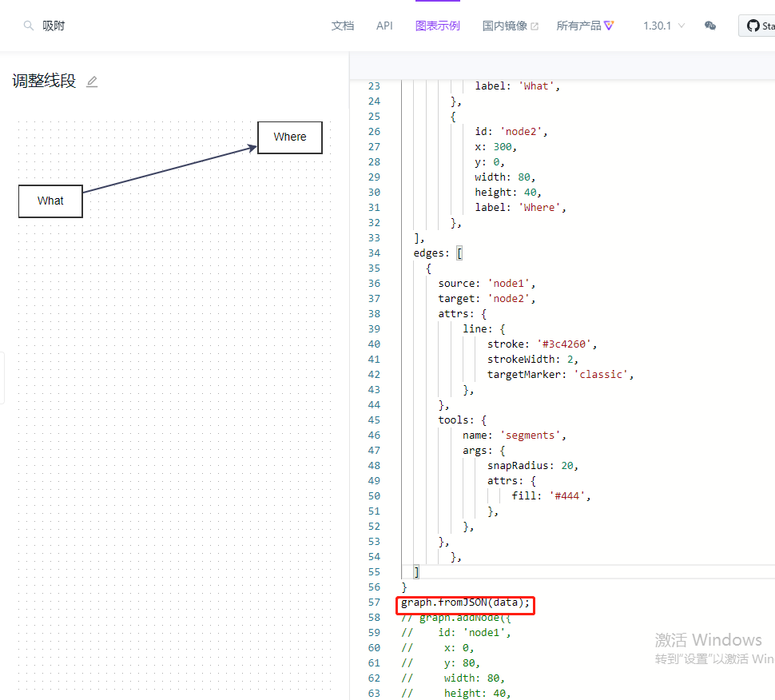Viewport: 775px width, 700px height.
Task: Click the edge line between What and Where
Action: pos(168,169)
